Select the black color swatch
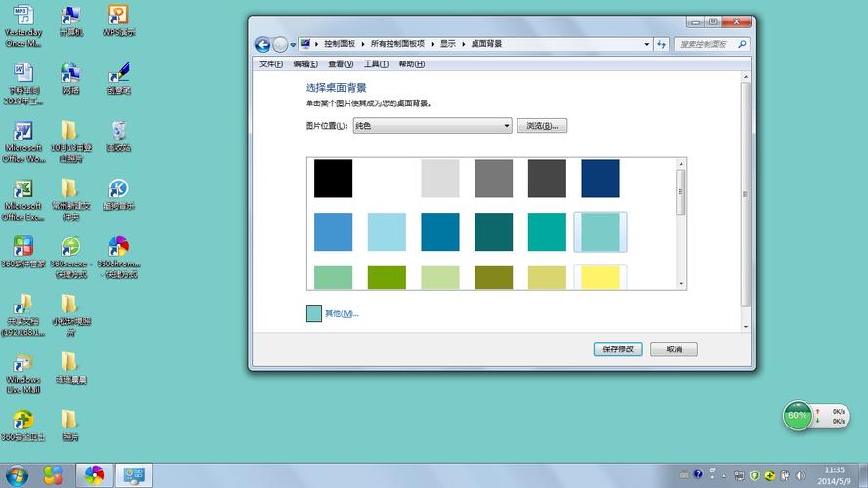The width and height of the screenshot is (868, 488). coord(333,179)
